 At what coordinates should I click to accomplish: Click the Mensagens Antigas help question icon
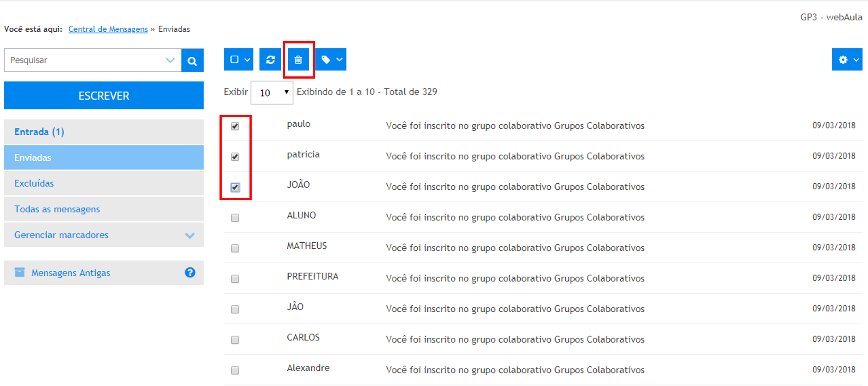(x=190, y=272)
